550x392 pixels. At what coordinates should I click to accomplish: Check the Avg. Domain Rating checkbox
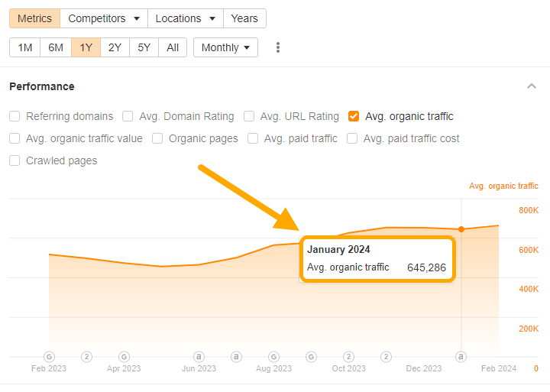[128, 117]
